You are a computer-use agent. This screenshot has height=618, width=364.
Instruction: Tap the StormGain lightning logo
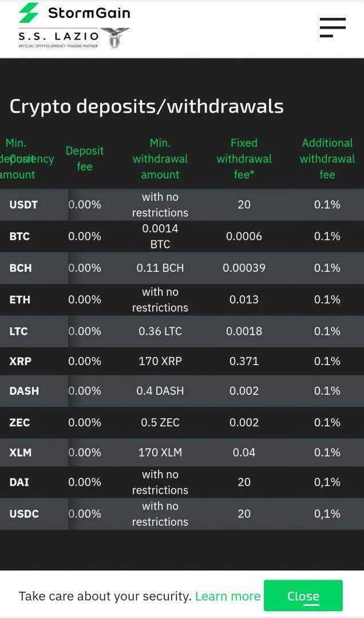[x=29, y=13]
